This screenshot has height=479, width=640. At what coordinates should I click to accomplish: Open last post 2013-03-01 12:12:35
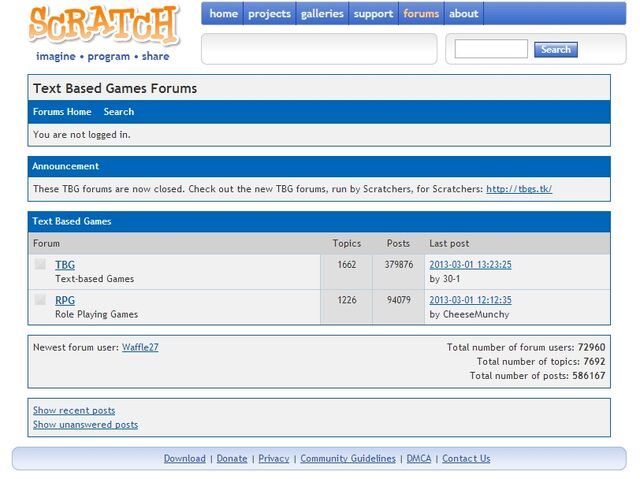tap(470, 300)
